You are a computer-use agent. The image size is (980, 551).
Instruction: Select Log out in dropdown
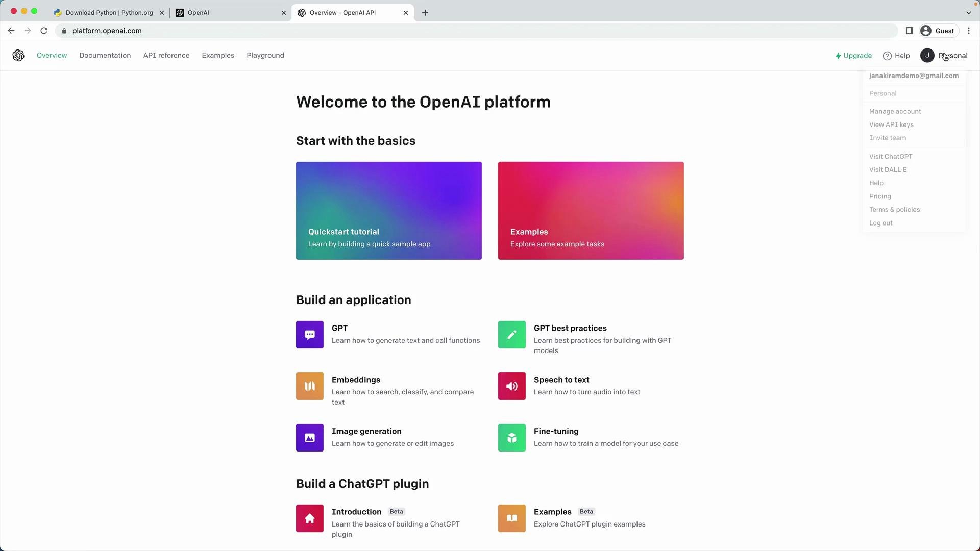click(x=880, y=223)
